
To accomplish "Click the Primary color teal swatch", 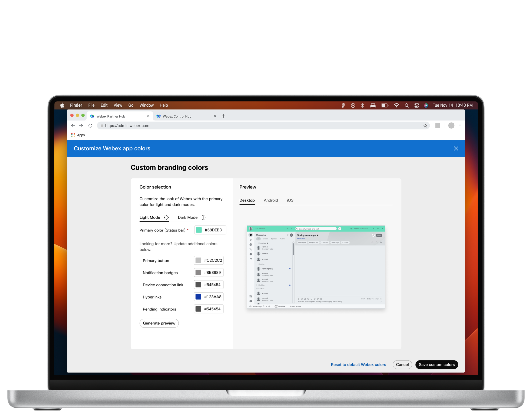I will [x=199, y=230].
